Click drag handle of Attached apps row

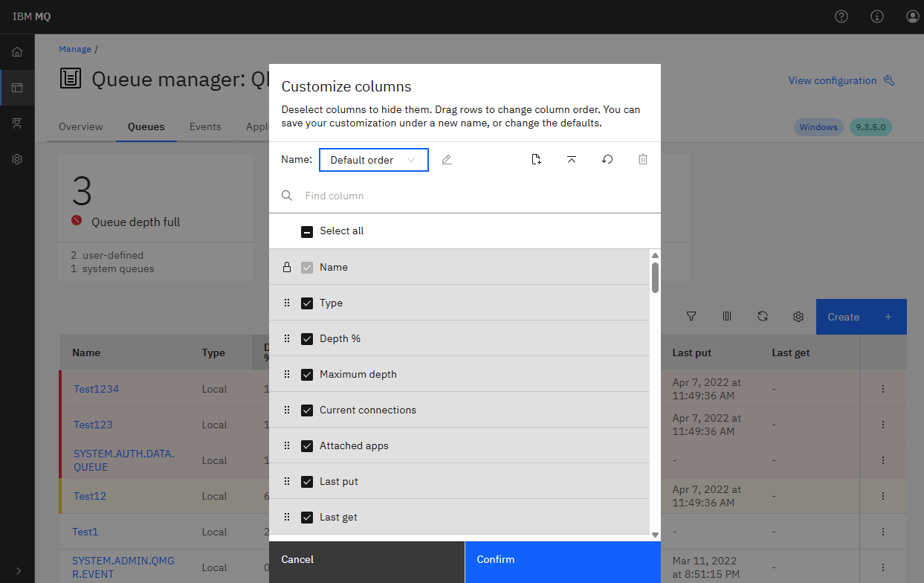coord(287,445)
